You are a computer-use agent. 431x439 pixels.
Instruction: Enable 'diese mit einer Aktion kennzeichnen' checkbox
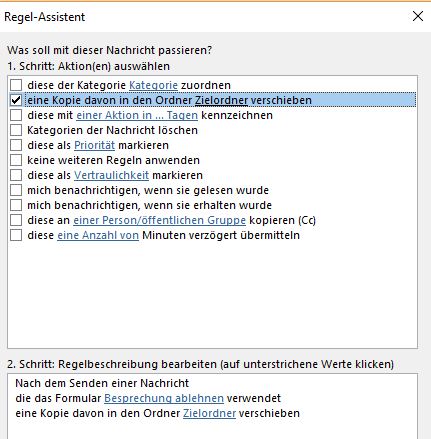[16, 115]
